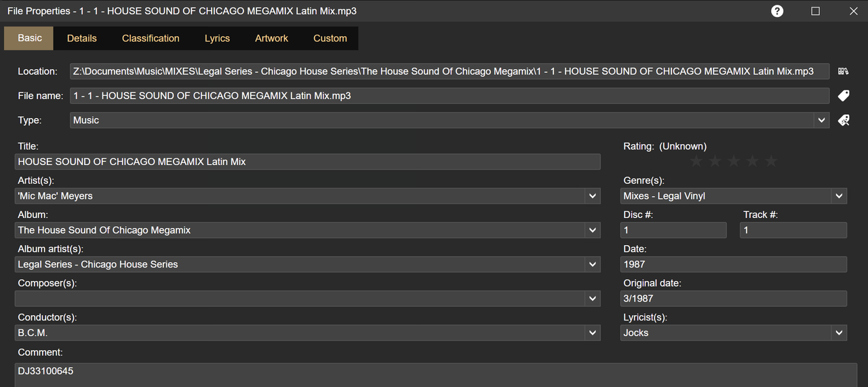The image size is (868, 387).
Task: Set rating to three stars
Action: [x=734, y=161]
